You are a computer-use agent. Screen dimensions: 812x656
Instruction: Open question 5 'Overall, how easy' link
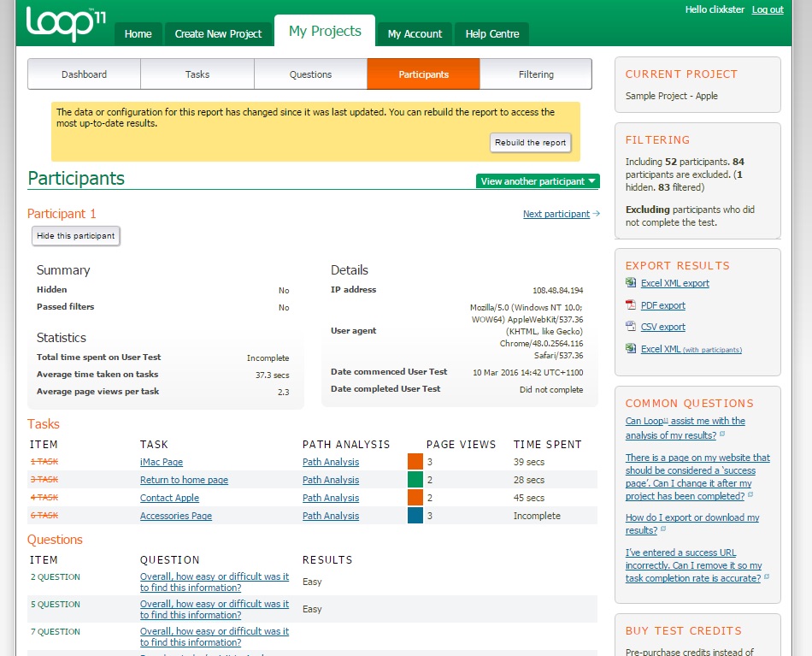[x=215, y=609]
